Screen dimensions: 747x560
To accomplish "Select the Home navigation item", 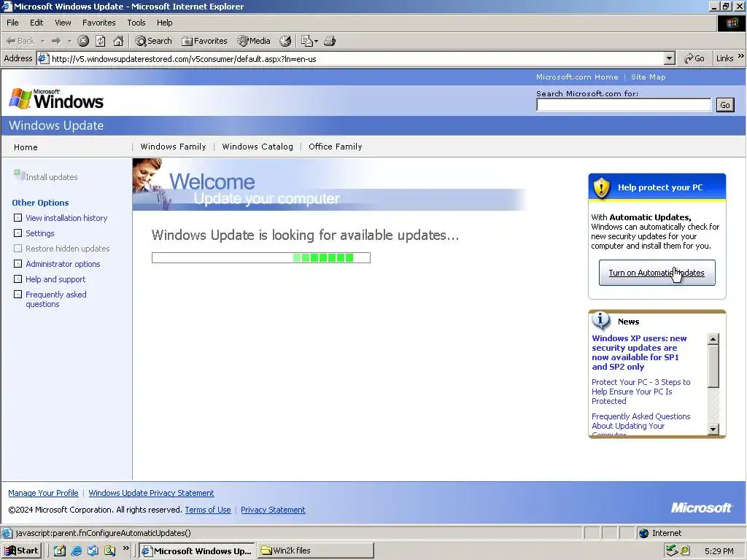I will pos(26,147).
